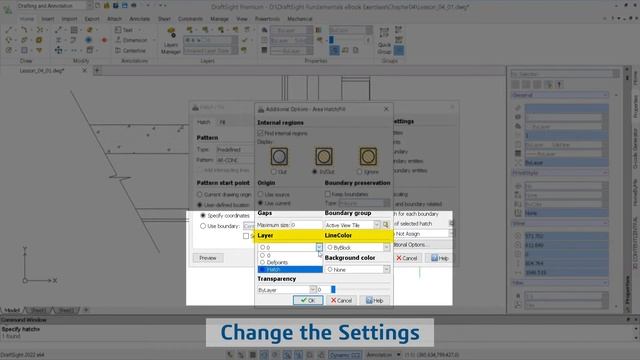
Task: Click Preview in the Hatch/Fill dialog
Action: pyautogui.click(x=208, y=258)
